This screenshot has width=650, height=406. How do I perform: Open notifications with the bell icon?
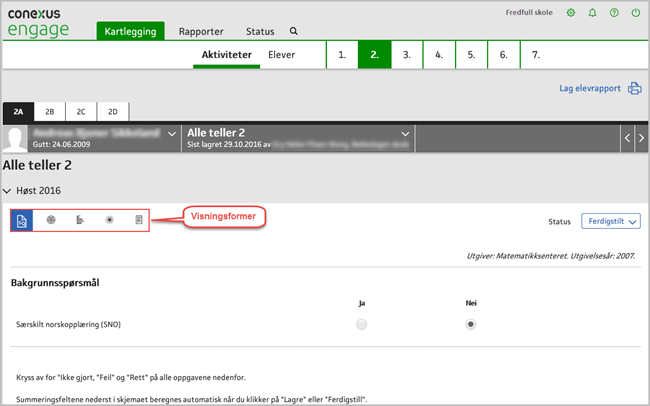point(593,13)
